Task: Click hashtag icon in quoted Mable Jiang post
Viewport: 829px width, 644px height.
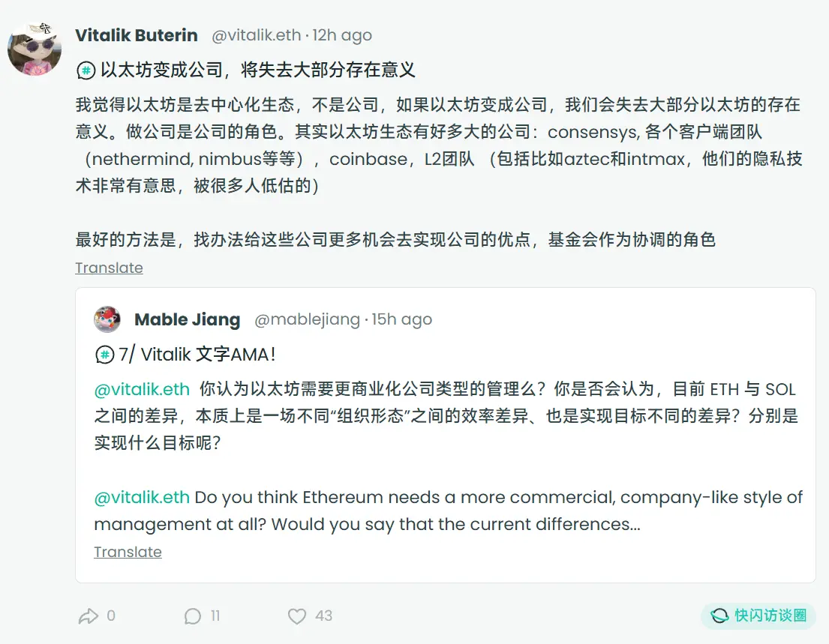Action: [x=105, y=355]
